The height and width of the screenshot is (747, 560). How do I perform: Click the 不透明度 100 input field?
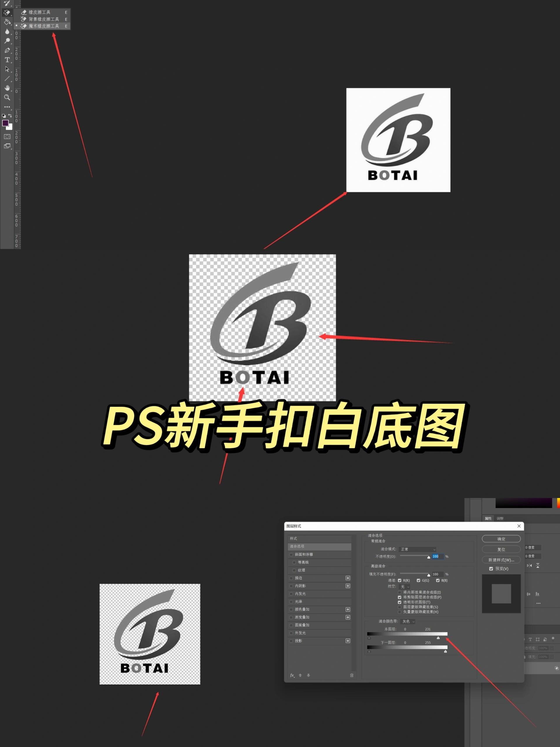[437, 556]
